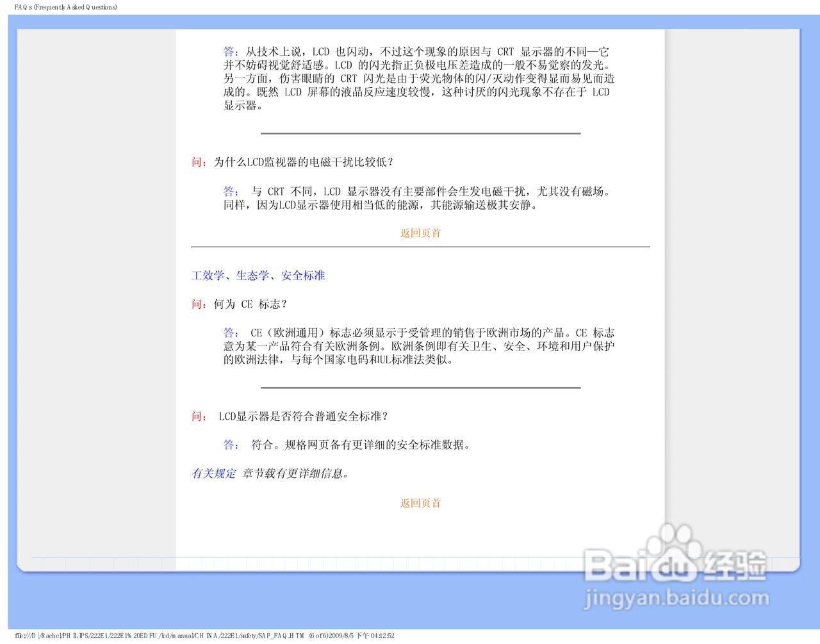
Task: Click the header FAQs (Frequently Asked Questions)
Action: pyautogui.click(x=66, y=7)
